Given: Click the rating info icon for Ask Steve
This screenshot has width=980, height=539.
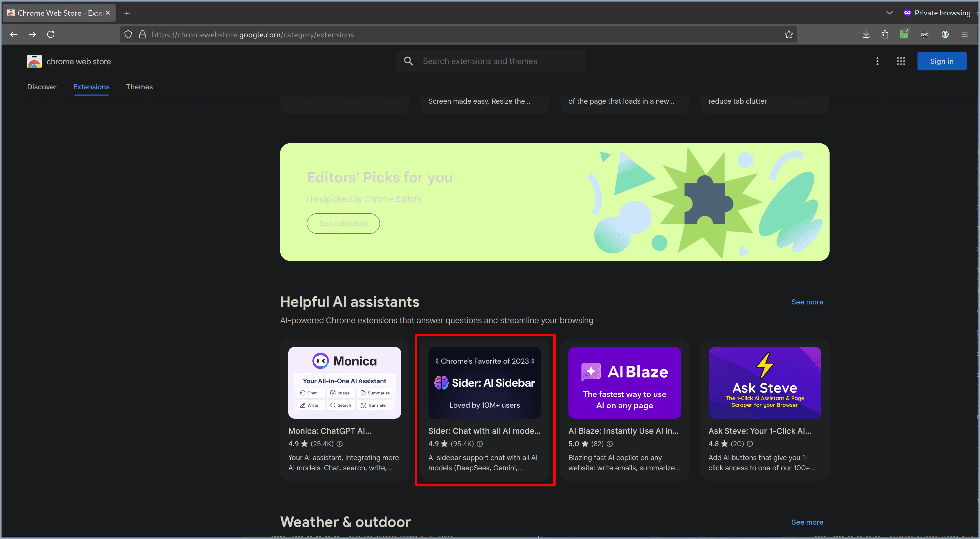Looking at the screenshot, I should point(750,443).
